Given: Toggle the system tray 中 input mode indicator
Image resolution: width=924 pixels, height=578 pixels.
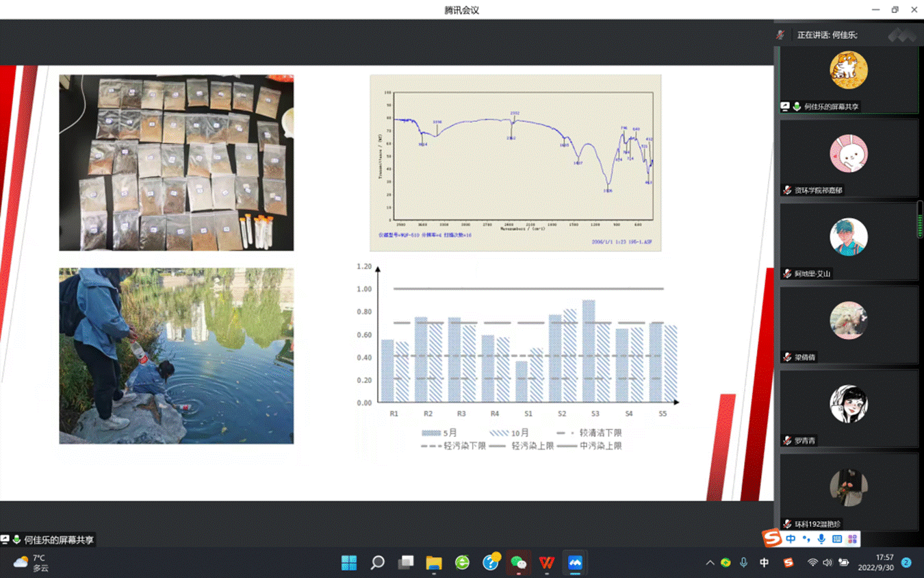Looking at the screenshot, I should pos(765,563).
